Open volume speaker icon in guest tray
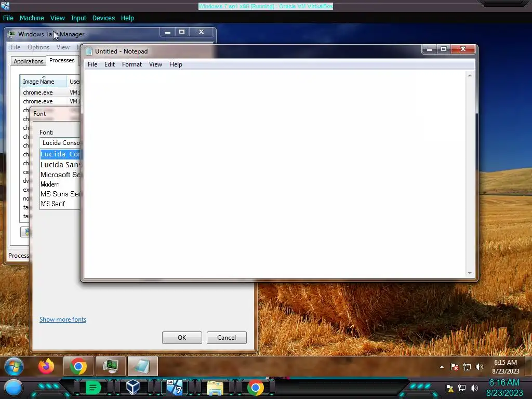 pos(480,367)
